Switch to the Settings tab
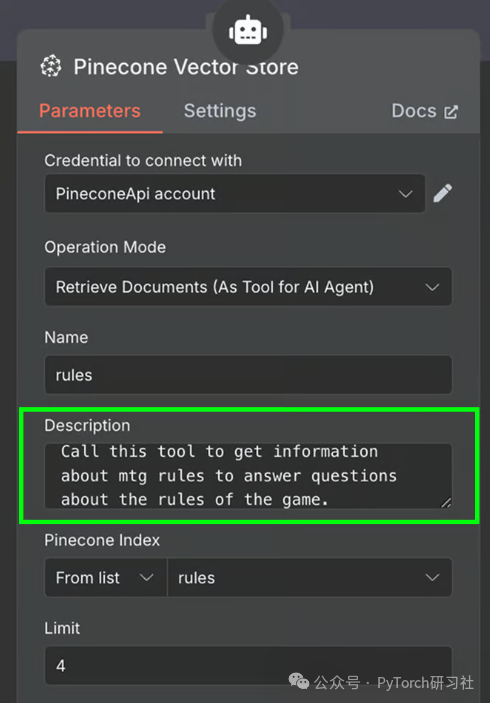Viewport: 490px width, 703px height. (220, 111)
